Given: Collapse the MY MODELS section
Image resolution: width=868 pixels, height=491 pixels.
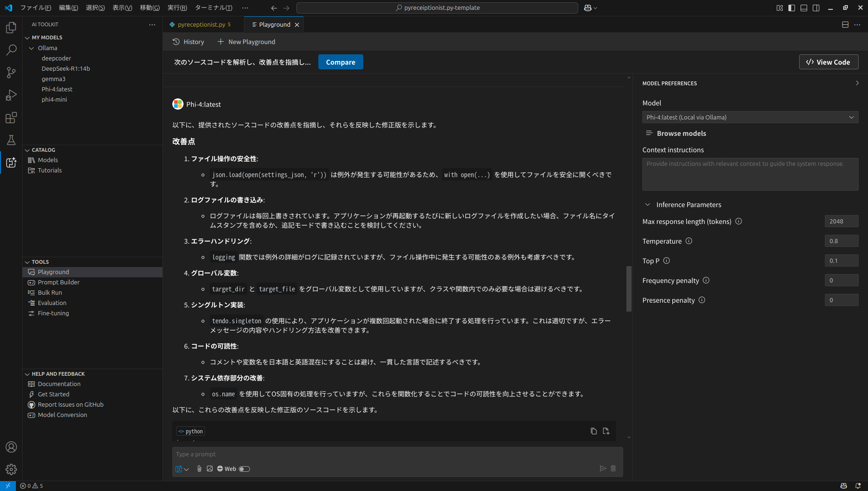Looking at the screenshot, I should coord(27,37).
